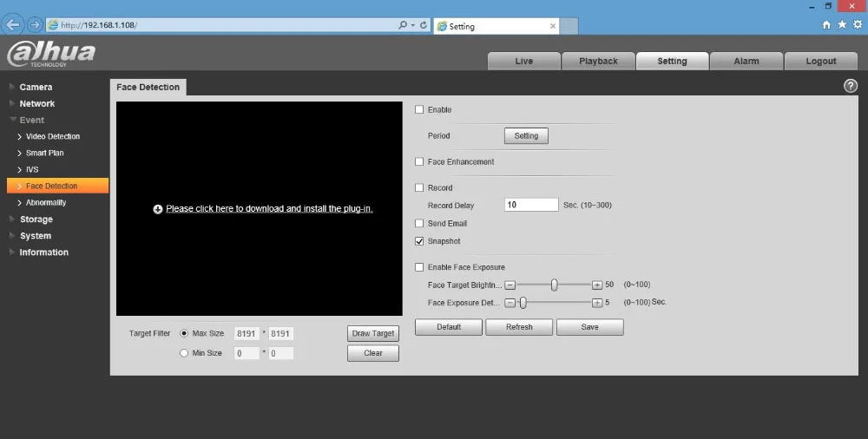Switch to the Playback tab
Image resolution: width=868 pixels, height=439 pixels.
click(598, 61)
